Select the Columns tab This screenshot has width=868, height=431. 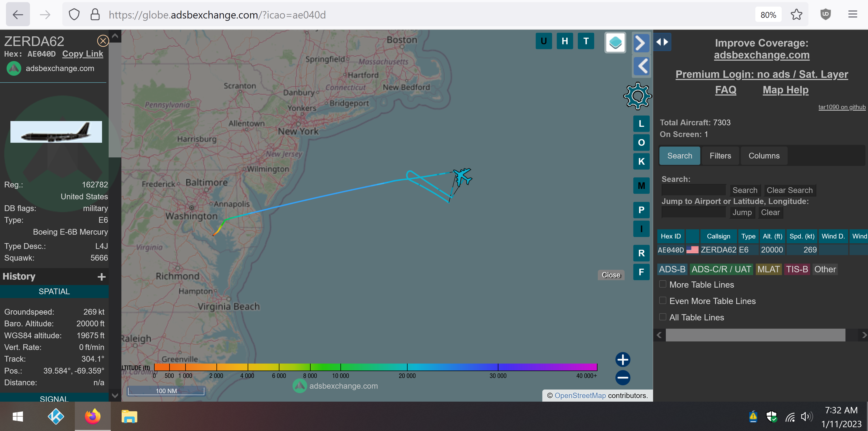[764, 156]
